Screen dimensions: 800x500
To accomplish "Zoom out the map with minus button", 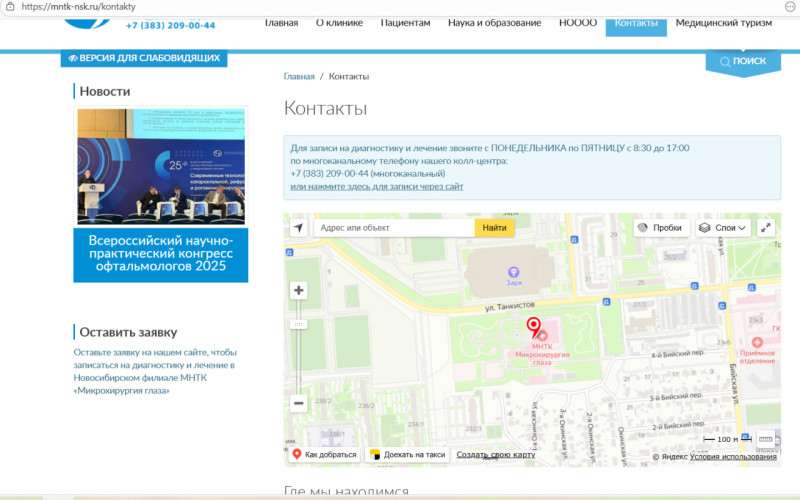I will tap(298, 404).
